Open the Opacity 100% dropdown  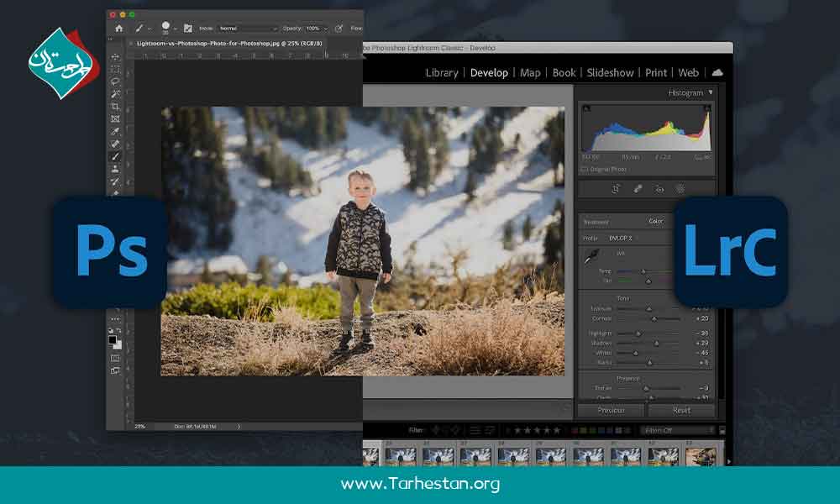pos(316,29)
